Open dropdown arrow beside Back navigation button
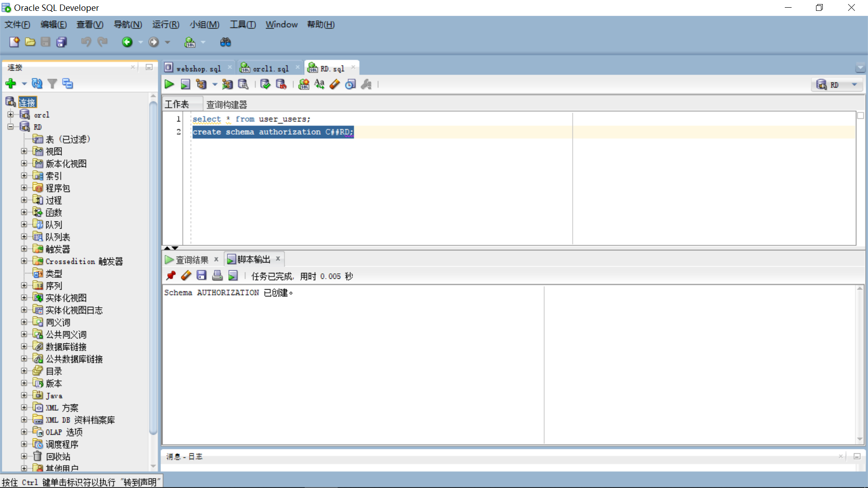 tap(141, 42)
